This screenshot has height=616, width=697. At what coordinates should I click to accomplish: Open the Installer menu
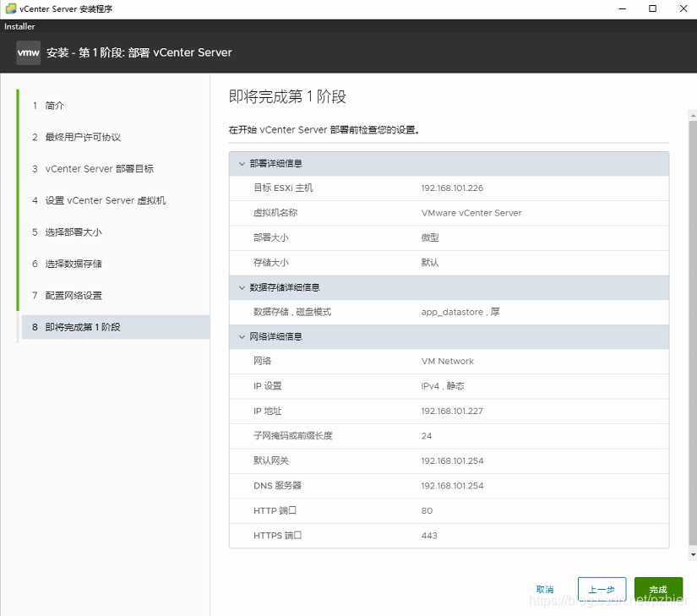(19, 27)
